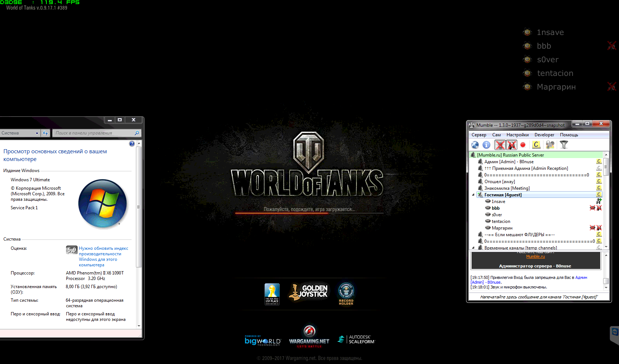Start recording with the red record icon
Screen dimensions: 619x364
click(x=522, y=145)
